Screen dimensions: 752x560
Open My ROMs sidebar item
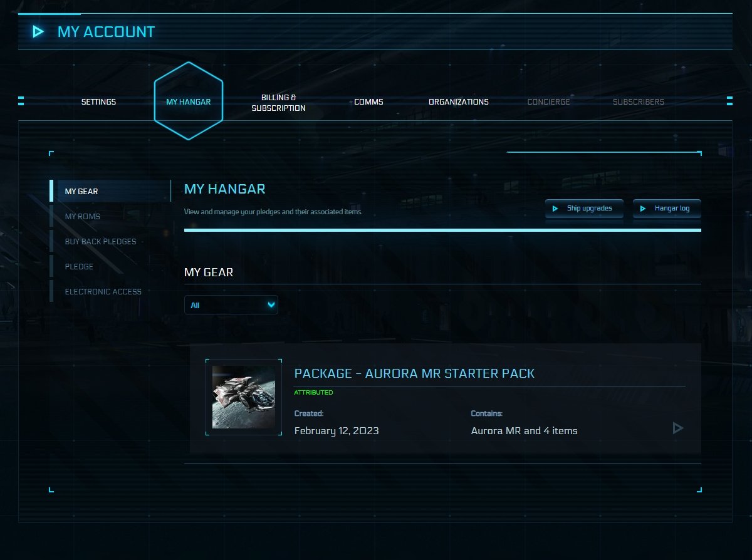point(110,216)
